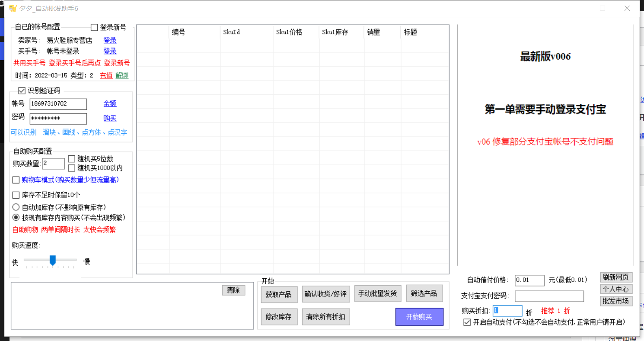This screenshot has width=644, height=341.
Task: Click the 开始购买 button
Action: point(419,317)
